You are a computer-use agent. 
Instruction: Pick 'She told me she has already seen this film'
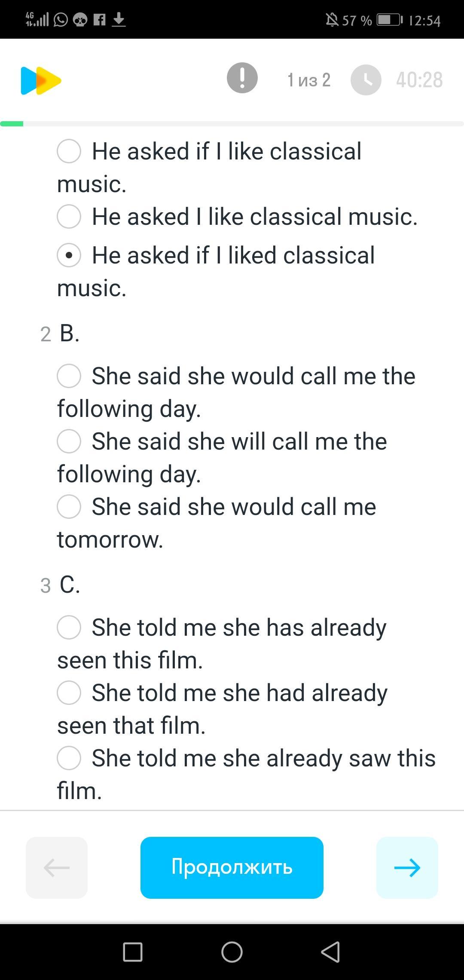[x=69, y=628]
